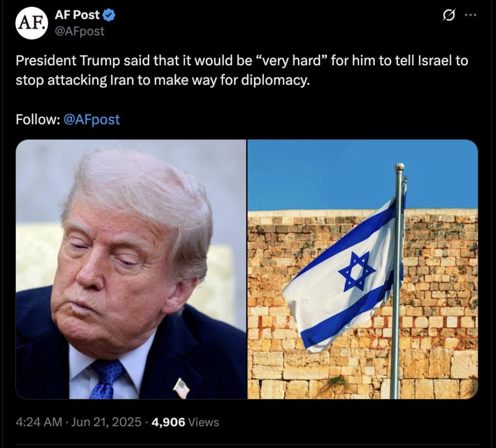Click the flagpole's top finial
The height and width of the screenshot is (448, 496).
click(x=400, y=168)
